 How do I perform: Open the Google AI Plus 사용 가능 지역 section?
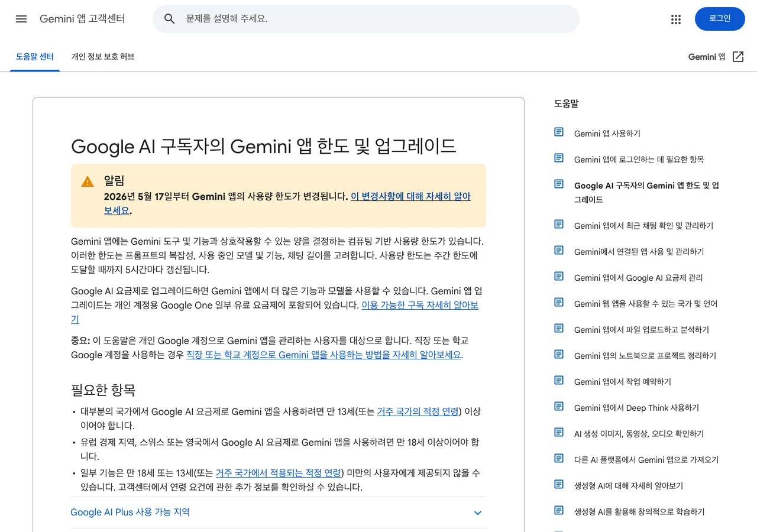278,512
